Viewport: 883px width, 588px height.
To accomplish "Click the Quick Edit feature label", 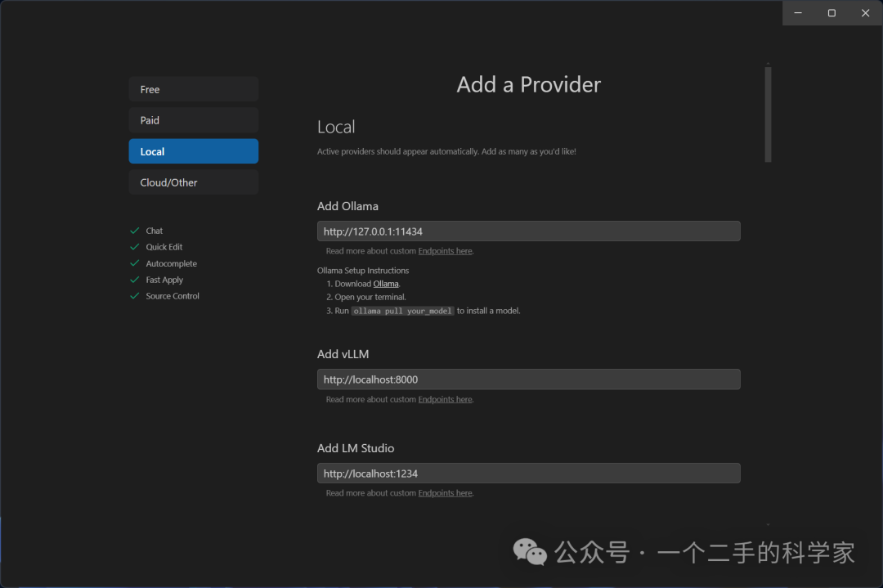I will click(164, 247).
